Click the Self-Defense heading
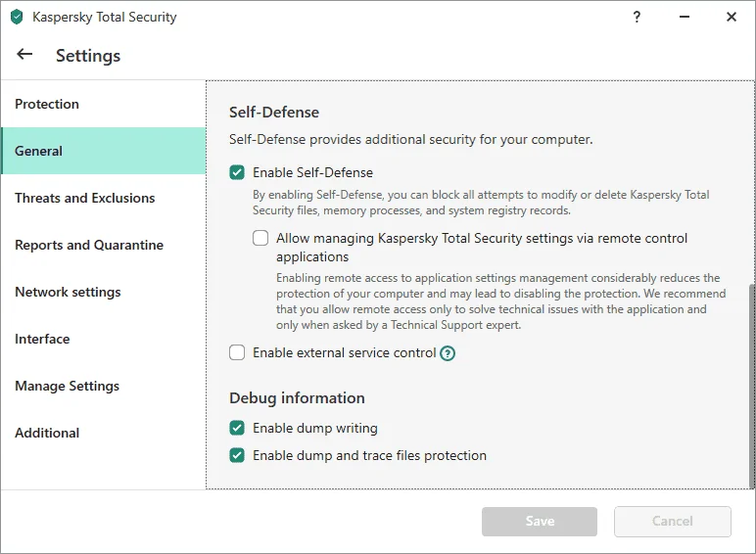756x554 pixels. pos(274,113)
